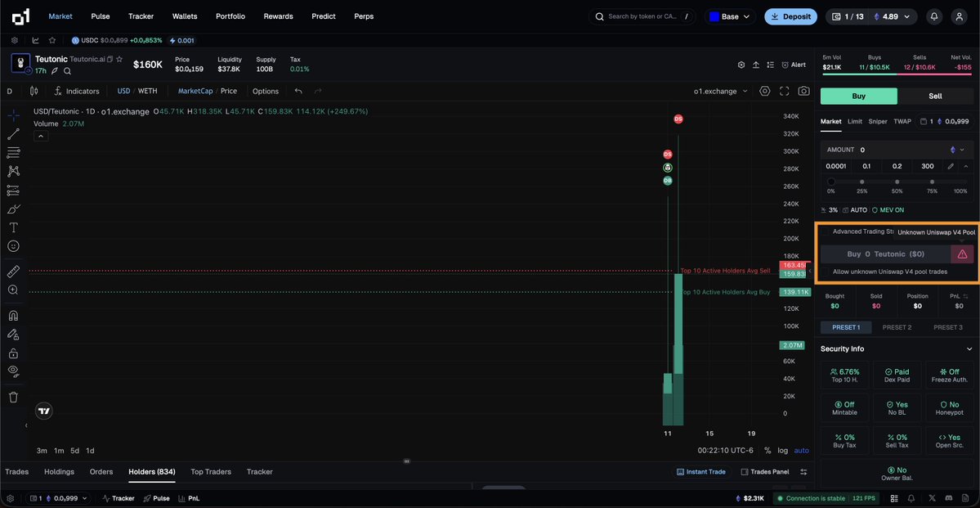Hide all drawings with eye icon
Viewport: 980px width, 508px height.
tap(13, 371)
